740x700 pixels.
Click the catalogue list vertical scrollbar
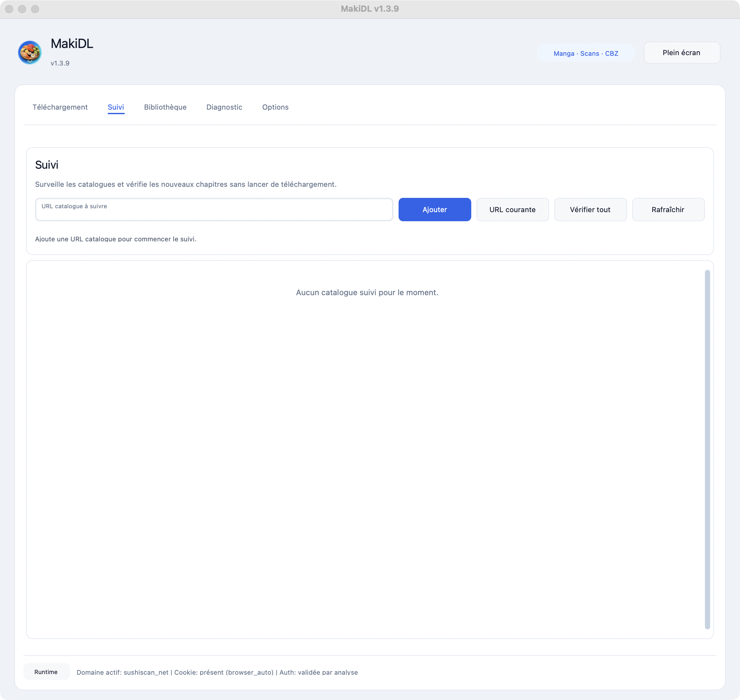coord(707,449)
